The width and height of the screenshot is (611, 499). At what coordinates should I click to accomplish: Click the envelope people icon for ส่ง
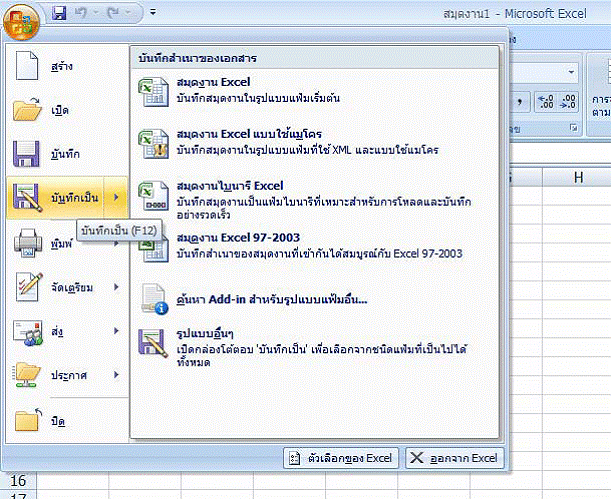pos(27,332)
